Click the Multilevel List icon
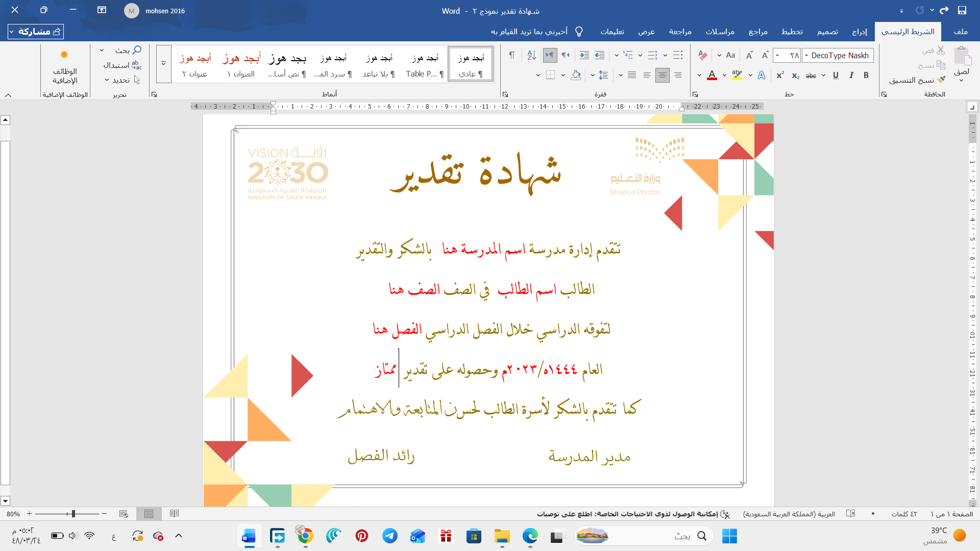Viewport: 980px width, 551px height. (628, 55)
